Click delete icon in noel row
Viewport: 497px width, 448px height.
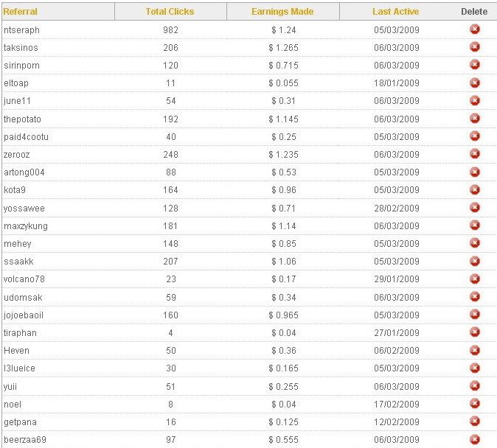pyautogui.click(x=474, y=404)
